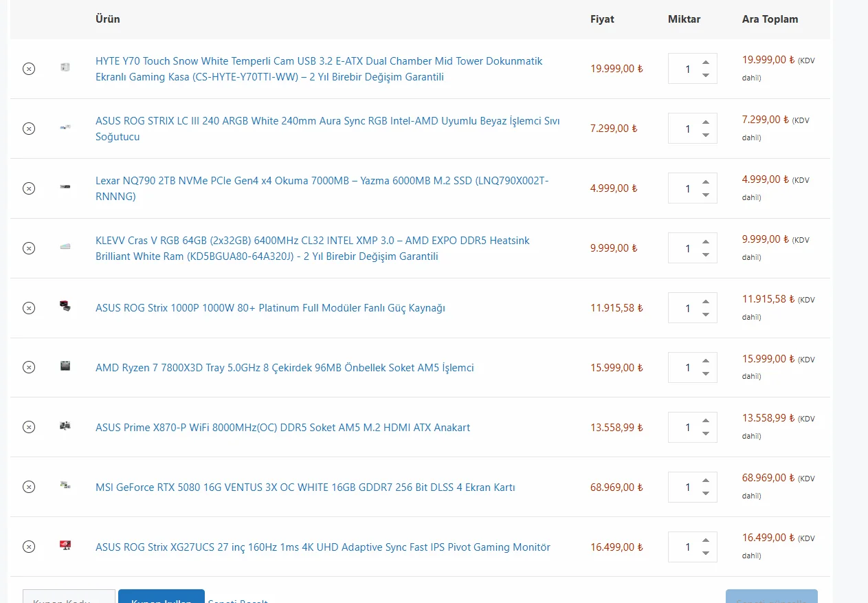Decrease quantity of KLEVV Cras V RAM
The width and height of the screenshot is (868, 603).
(x=705, y=255)
